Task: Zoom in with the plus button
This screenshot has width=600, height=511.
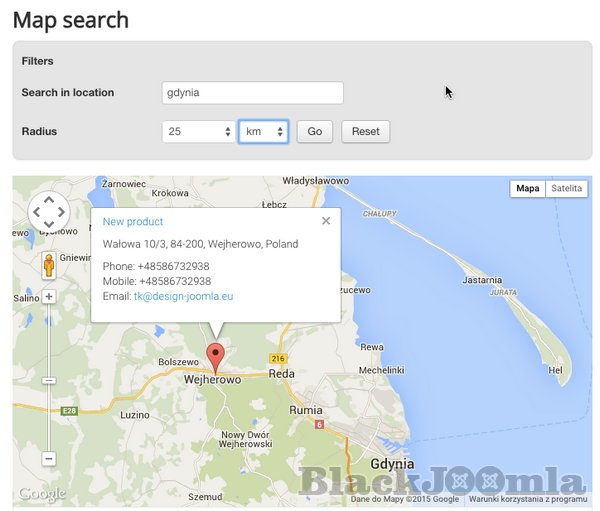Action: click(48, 297)
